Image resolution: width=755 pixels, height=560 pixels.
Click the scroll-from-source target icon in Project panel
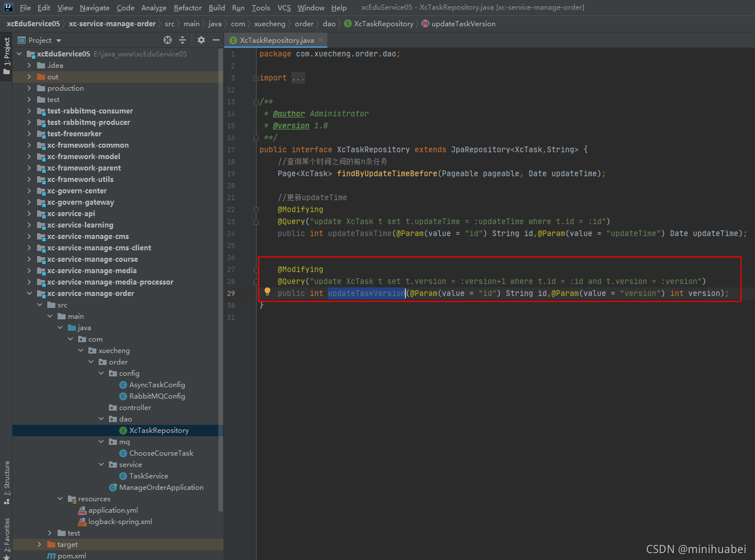[x=168, y=40]
